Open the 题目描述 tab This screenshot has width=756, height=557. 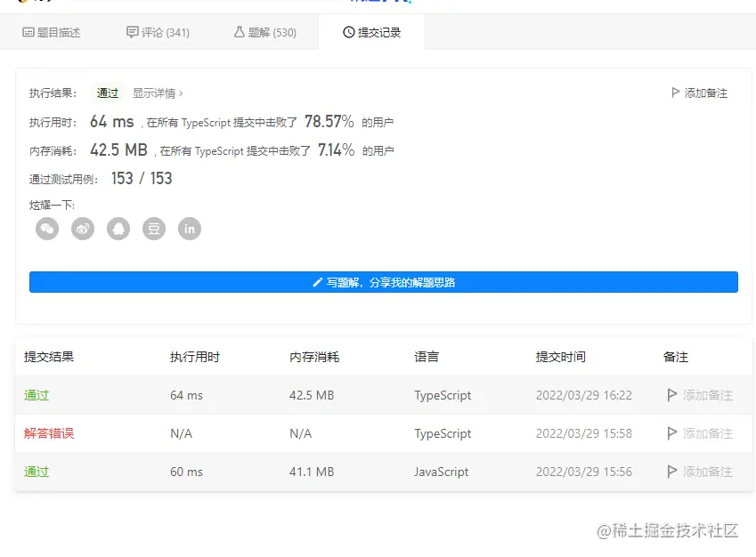coord(52,32)
